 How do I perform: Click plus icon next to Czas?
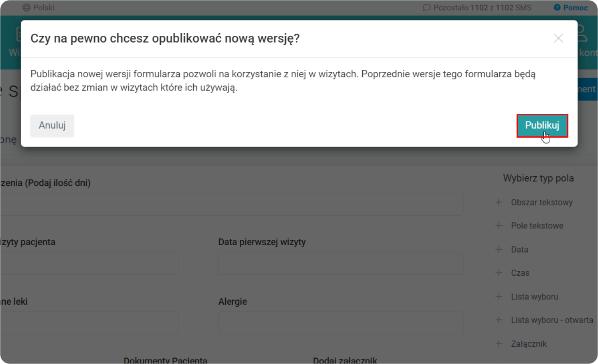coord(498,273)
